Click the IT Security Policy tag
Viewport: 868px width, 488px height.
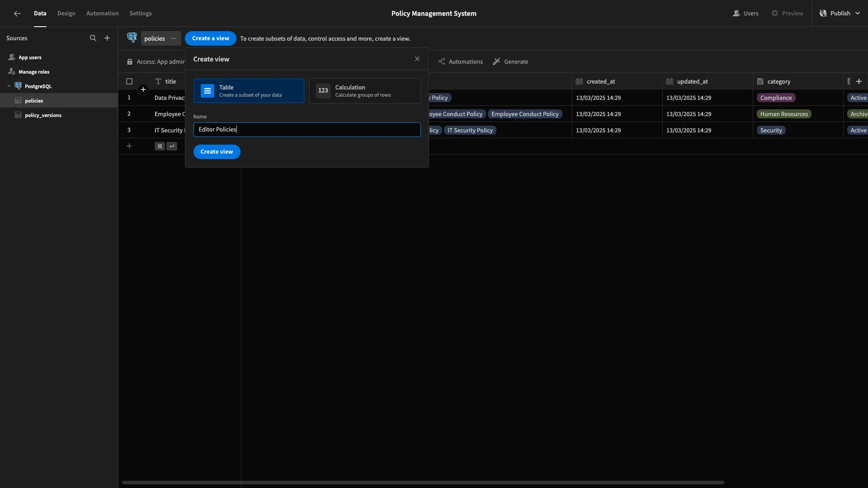tap(470, 131)
